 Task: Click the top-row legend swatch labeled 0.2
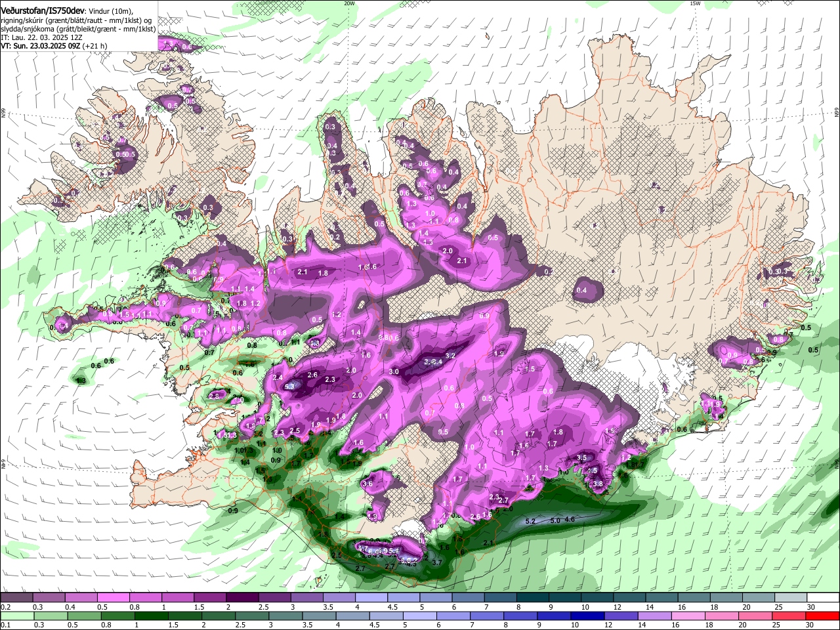(16, 598)
